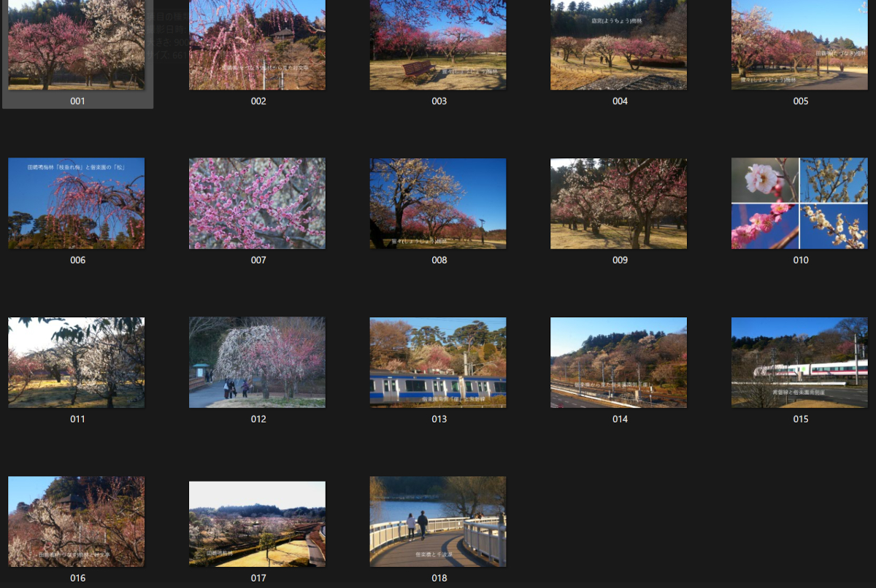Select the photo with the park bench

[438, 45]
